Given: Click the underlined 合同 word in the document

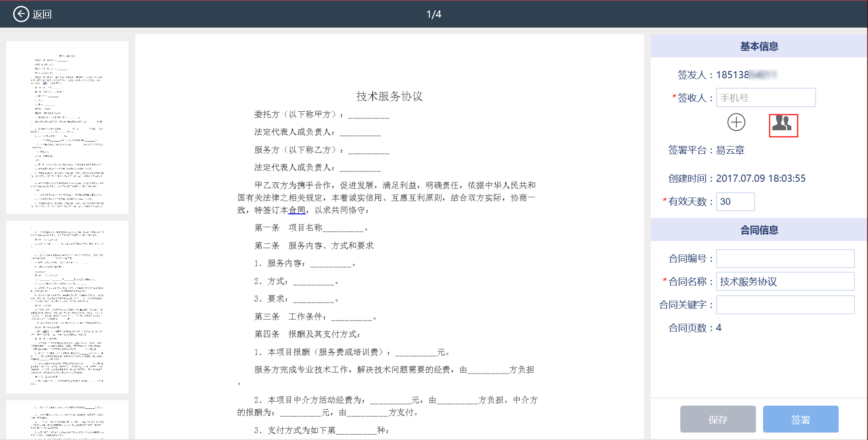Looking at the screenshot, I should 297,210.
